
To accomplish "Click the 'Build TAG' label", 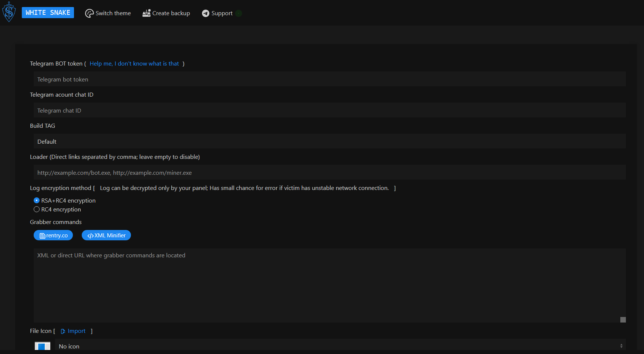I will click(43, 126).
